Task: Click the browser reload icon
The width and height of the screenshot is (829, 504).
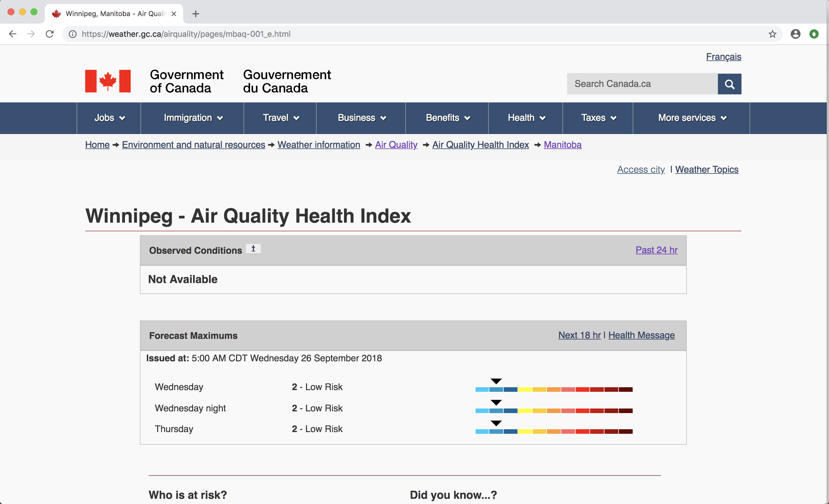Action: (x=50, y=34)
